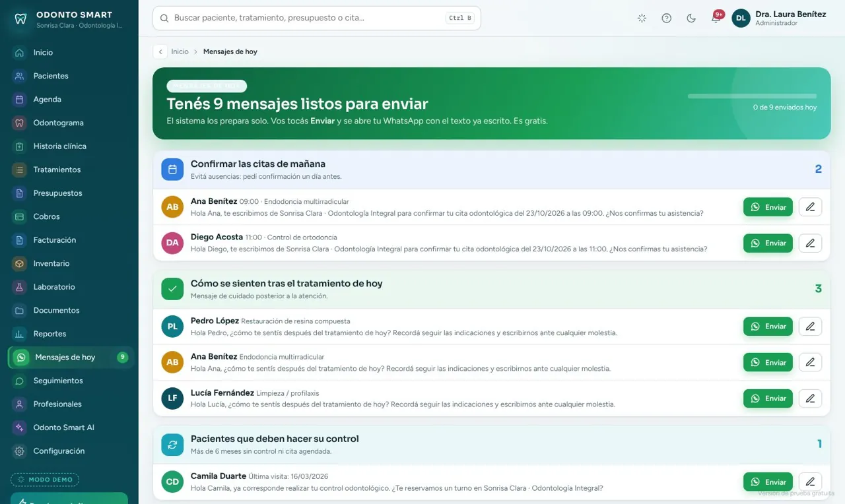This screenshot has width=845, height=504.
Task: Click Enviar for Camila Duarte
Action: (x=768, y=482)
